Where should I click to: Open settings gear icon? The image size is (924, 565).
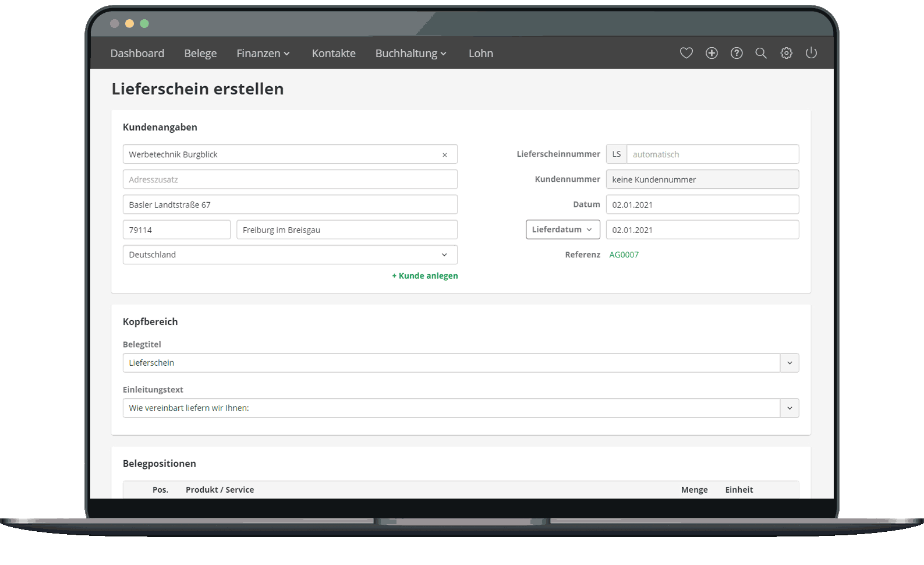(x=786, y=53)
